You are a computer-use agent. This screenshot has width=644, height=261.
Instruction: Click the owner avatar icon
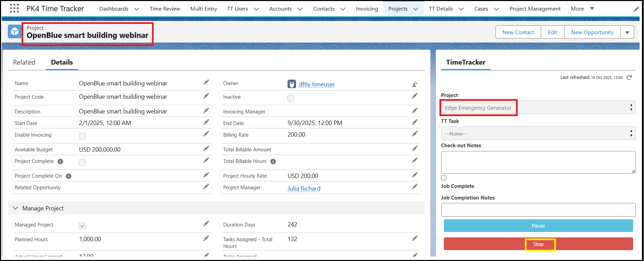tap(292, 84)
